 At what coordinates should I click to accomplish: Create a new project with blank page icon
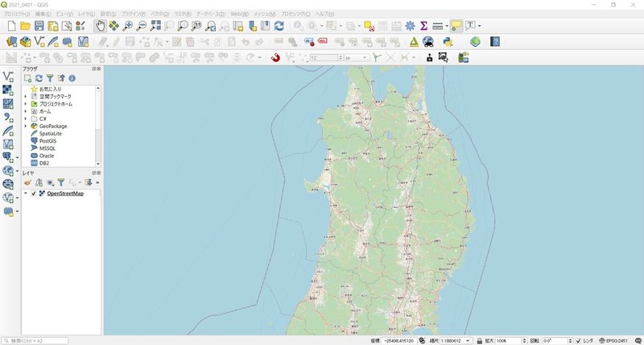12,26
